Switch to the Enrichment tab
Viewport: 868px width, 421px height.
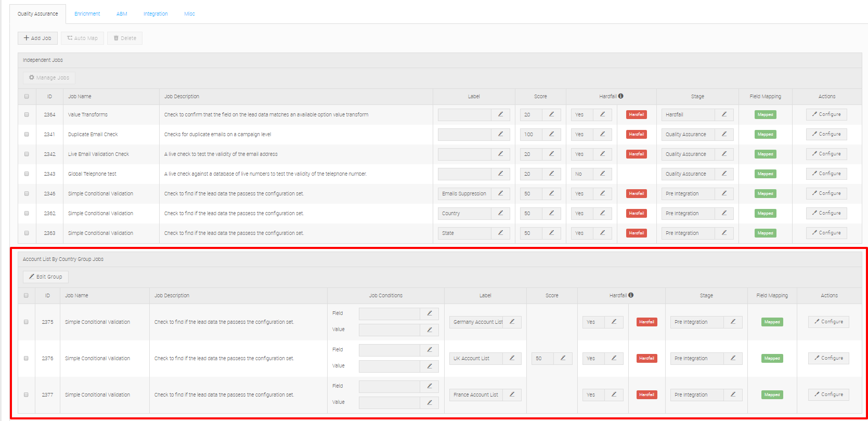click(87, 14)
